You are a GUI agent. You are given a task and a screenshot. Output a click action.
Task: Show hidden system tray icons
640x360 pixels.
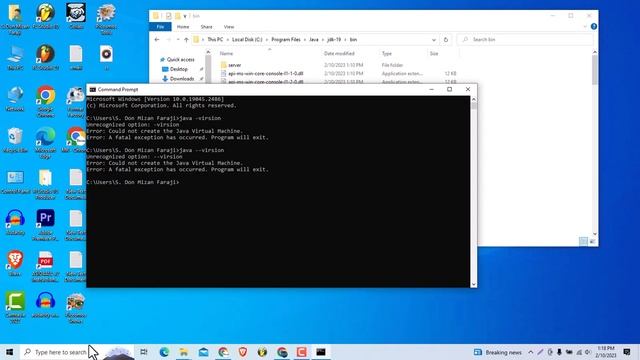(531, 352)
